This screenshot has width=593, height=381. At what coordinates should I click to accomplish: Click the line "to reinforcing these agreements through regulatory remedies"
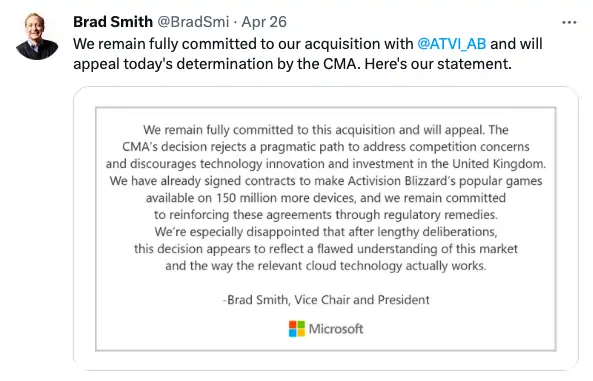(x=326, y=215)
